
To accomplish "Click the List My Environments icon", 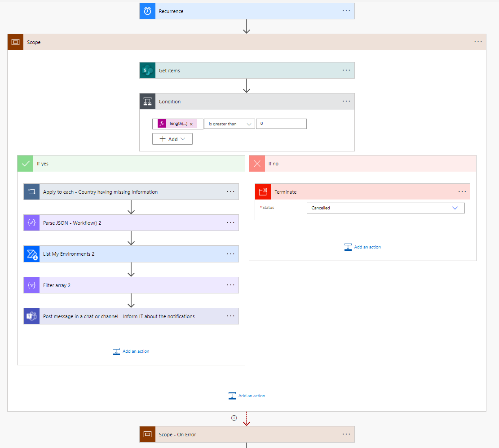I will 31,254.
